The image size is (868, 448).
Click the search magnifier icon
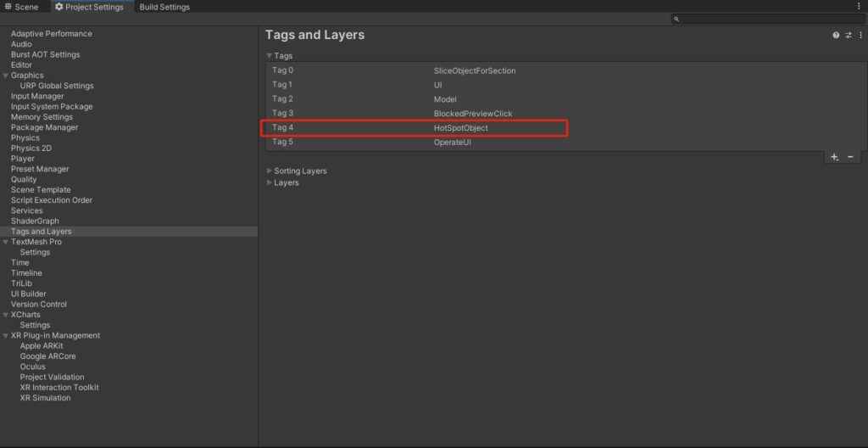(x=676, y=19)
